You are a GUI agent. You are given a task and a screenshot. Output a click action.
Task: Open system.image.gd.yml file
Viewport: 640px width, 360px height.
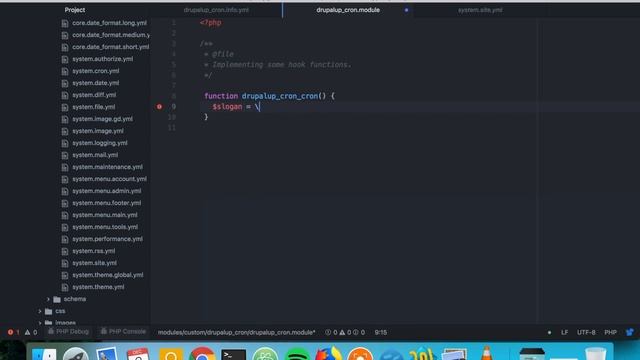pos(102,119)
